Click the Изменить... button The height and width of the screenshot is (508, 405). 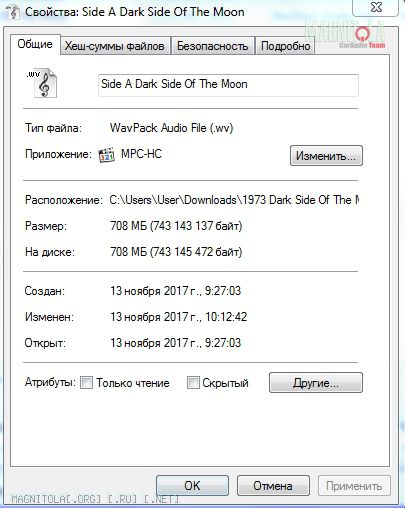326,156
